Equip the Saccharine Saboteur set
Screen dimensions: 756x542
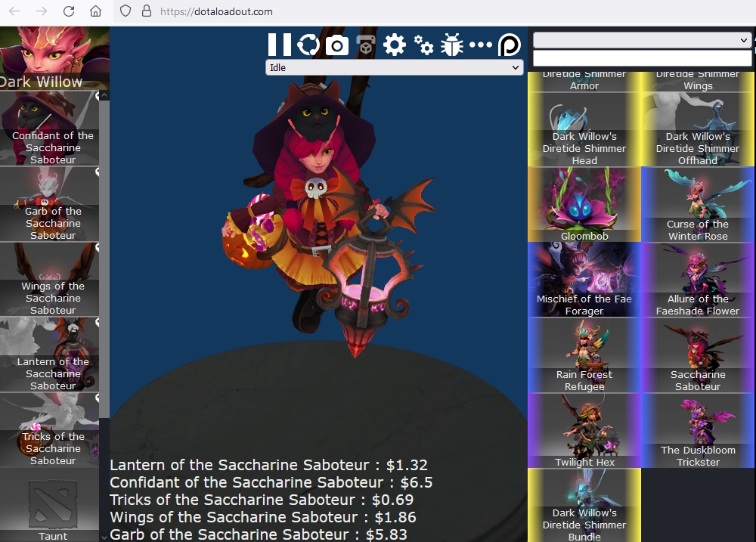[698, 355]
